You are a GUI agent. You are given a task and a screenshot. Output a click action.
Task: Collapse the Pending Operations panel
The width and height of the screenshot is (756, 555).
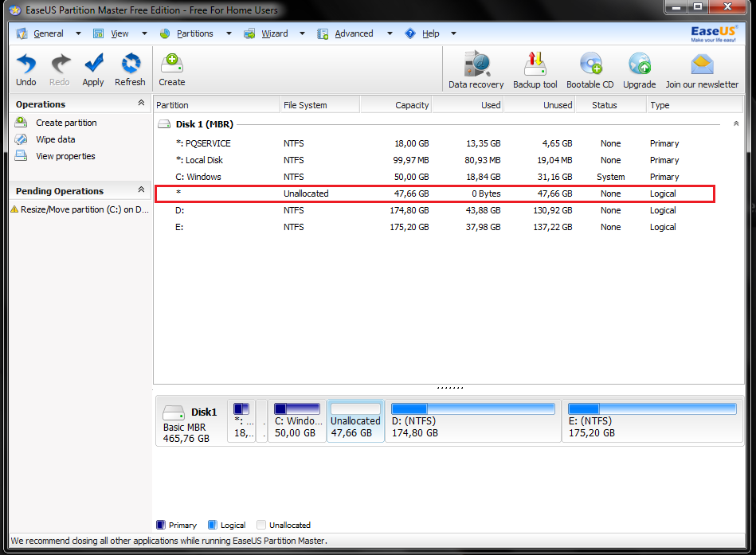tap(141, 190)
